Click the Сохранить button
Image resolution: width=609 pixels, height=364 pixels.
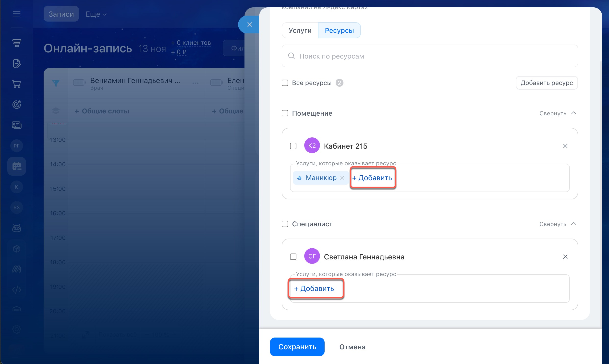coord(297,347)
